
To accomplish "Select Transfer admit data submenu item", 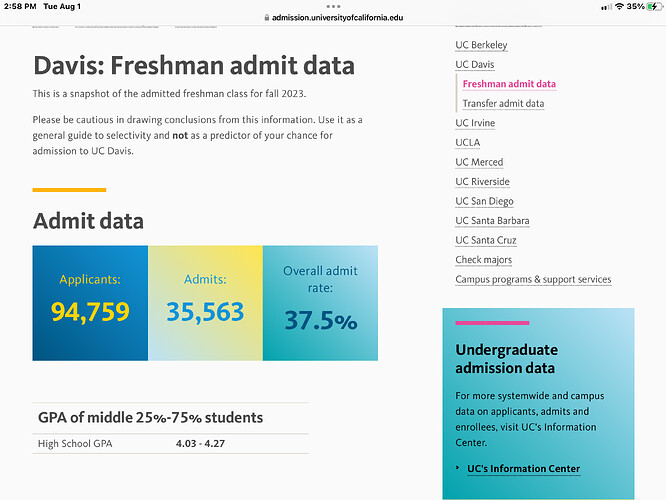I will (x=503, y=103).
